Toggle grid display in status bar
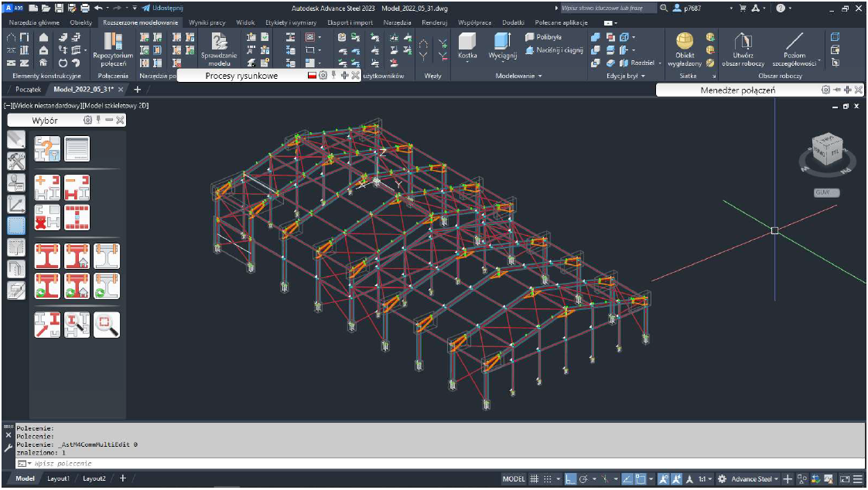The width and height of the screenshot is (868, 490). pos(534,479)
